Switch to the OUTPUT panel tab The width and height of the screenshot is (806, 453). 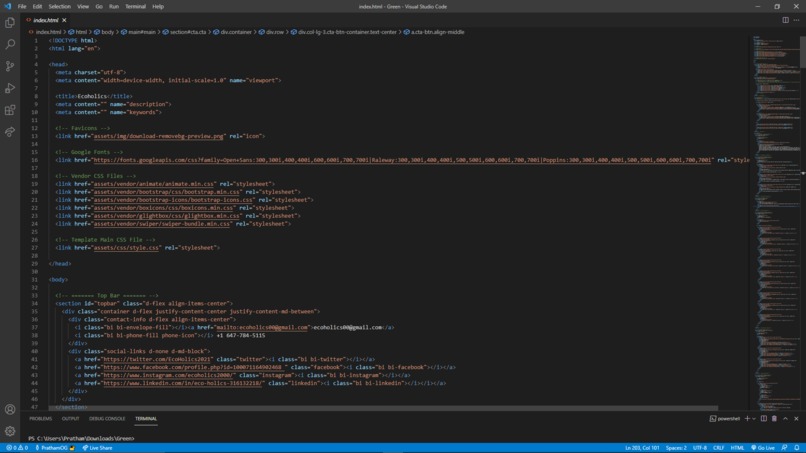pos(70,419)
